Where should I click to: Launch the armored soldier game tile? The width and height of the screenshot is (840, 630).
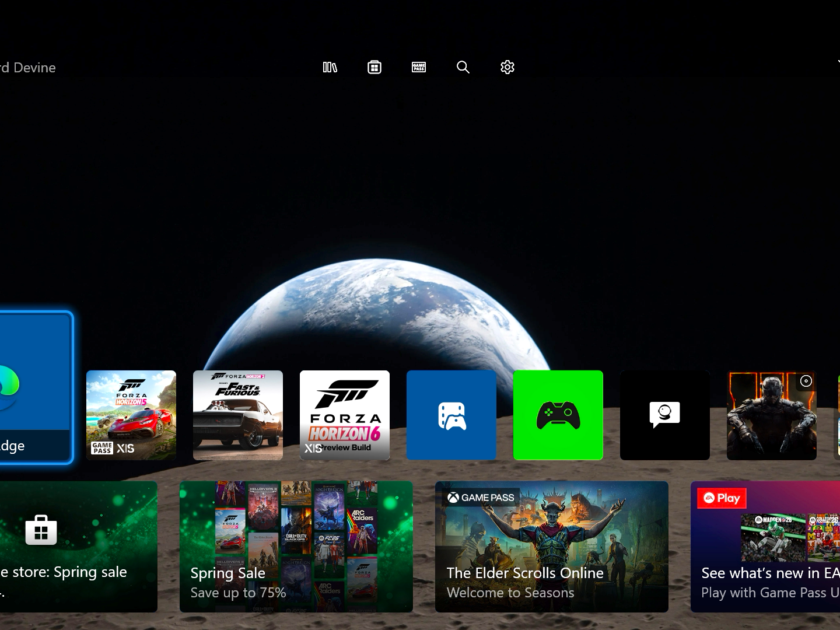772,415
